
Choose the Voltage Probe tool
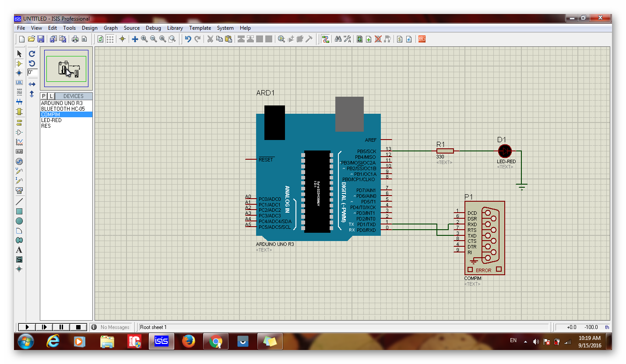click(19, 171)
